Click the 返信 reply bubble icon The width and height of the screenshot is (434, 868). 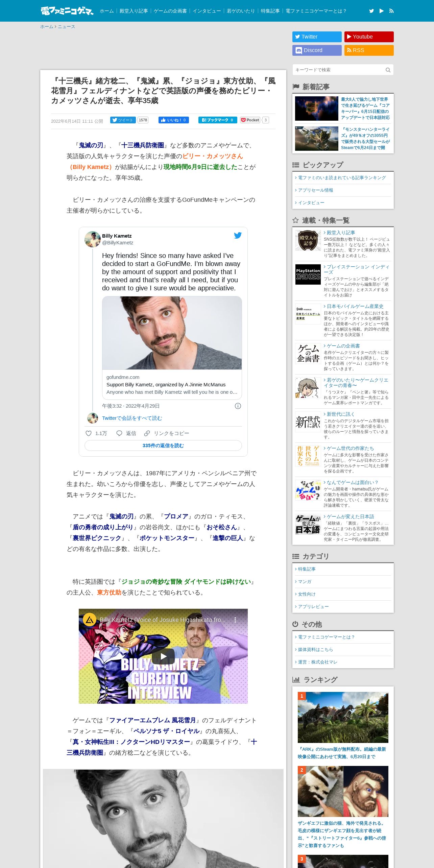tap(119, 433)
